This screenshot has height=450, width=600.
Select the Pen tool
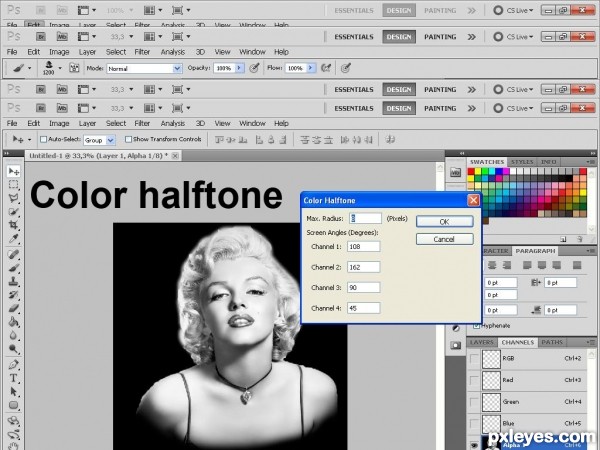click(x=14, y=364)
